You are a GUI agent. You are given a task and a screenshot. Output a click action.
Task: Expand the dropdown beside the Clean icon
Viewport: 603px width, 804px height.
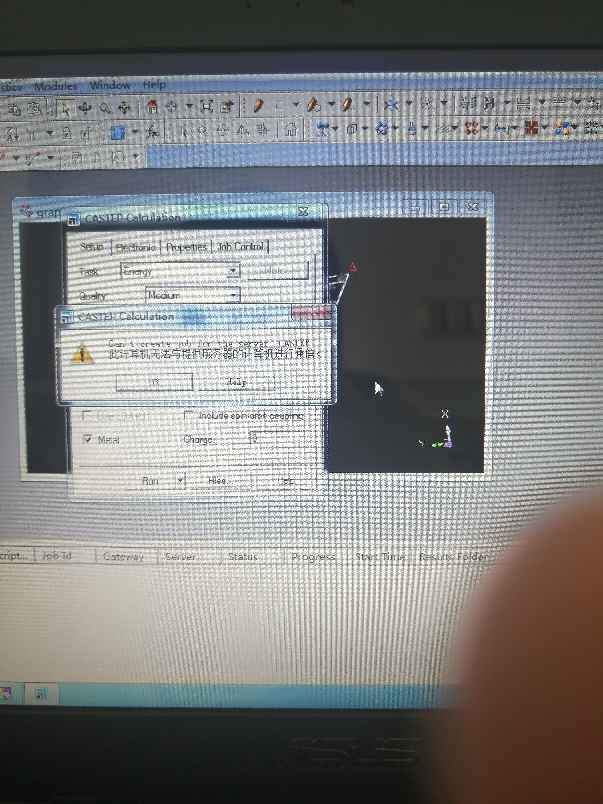pos(409,104)
